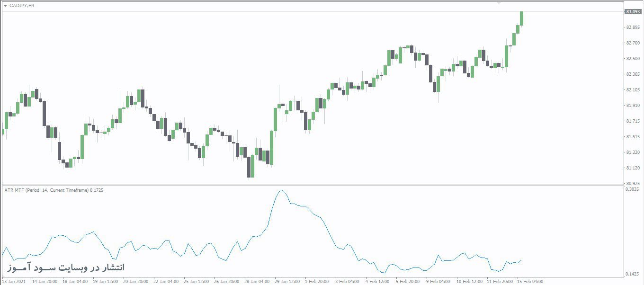Click the Persian watermark text in indicator pane
The width and height of the screenshot is (644, 285).
(66, 268)
